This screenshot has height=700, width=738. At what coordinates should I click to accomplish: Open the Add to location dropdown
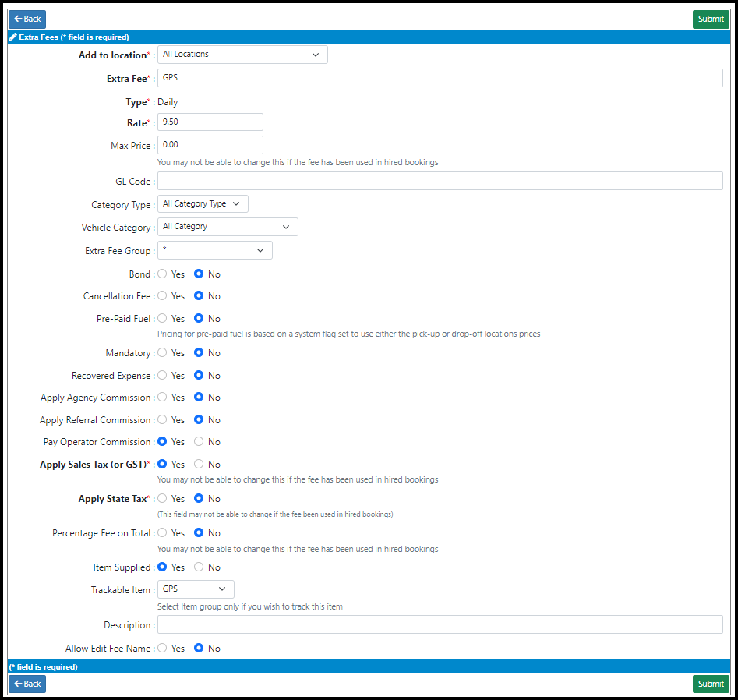(242, 55)
